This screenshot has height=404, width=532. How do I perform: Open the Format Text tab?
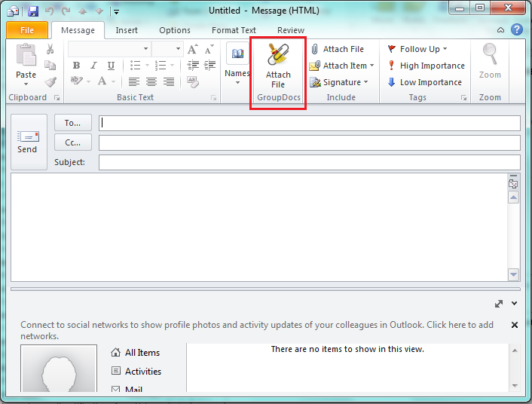[234, 30]
